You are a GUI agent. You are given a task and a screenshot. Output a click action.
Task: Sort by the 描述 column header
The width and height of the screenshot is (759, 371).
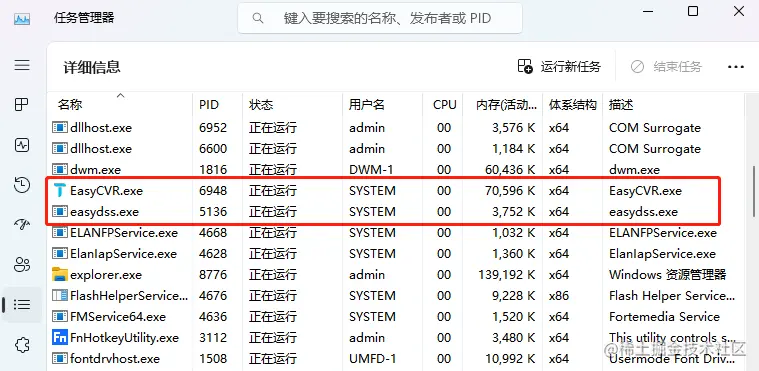pyautogui.click(x=673, y=104)
